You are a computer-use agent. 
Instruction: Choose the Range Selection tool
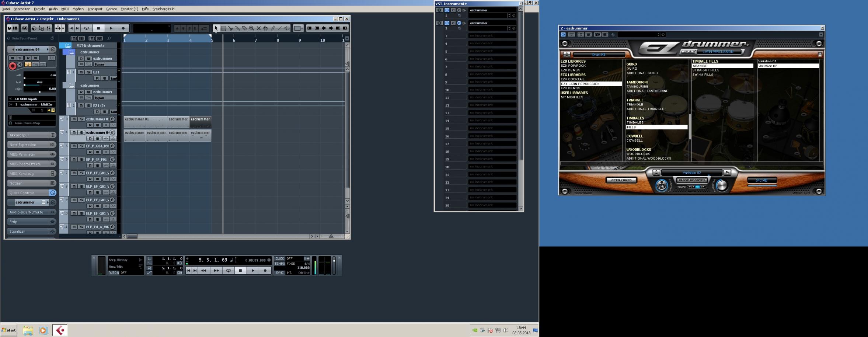coord(223,28)
